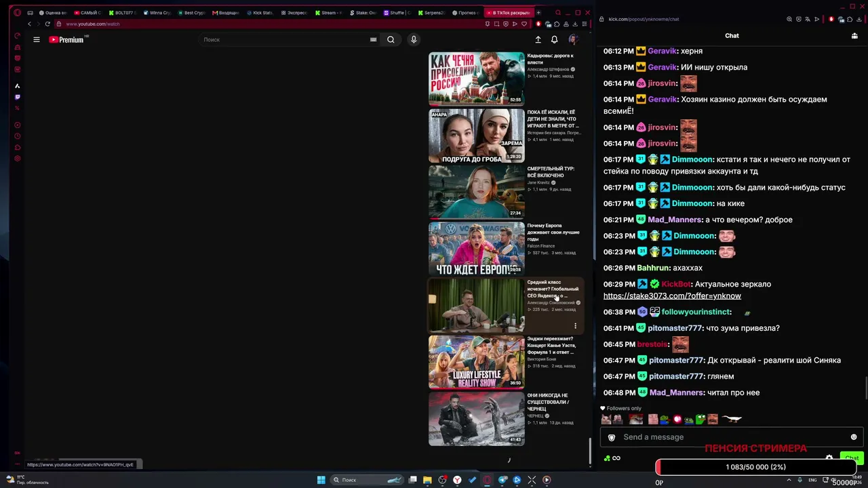The width and height of the screenshot is (868, 488).
Task: Open the Смертельный тур video thumbnail
Action: point(476,192)
